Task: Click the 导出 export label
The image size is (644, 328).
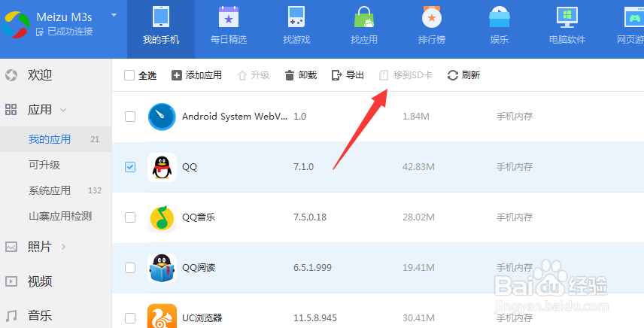Action: click(x=355, y=75)
